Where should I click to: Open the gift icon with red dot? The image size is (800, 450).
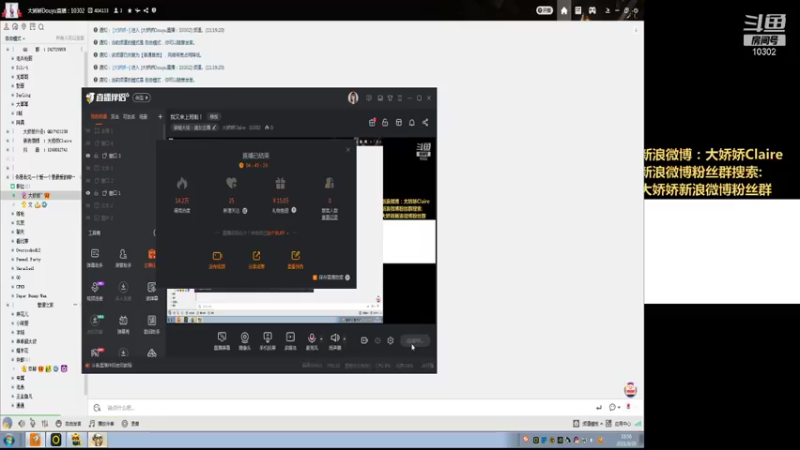[372, 122]
